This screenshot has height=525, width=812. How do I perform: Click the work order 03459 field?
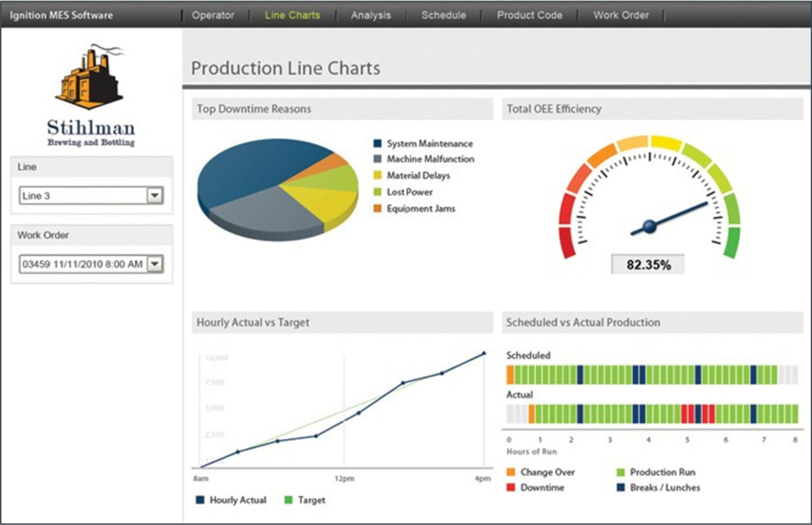91,264
